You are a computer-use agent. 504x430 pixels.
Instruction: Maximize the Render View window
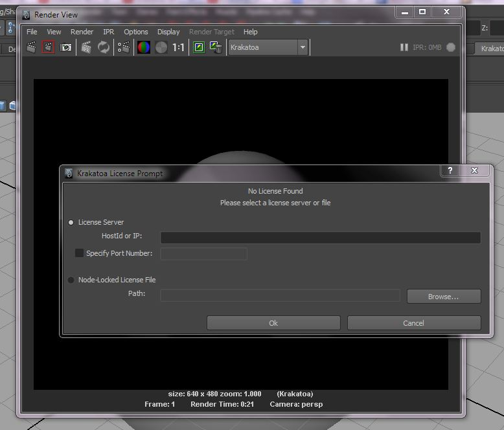pyautogui.click(x=422, y=12)
